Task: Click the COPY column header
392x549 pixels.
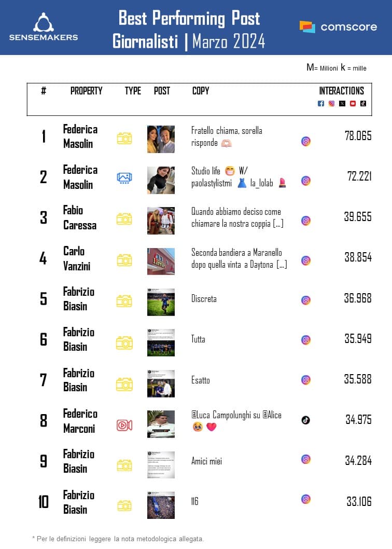Action: coord(201,91)
